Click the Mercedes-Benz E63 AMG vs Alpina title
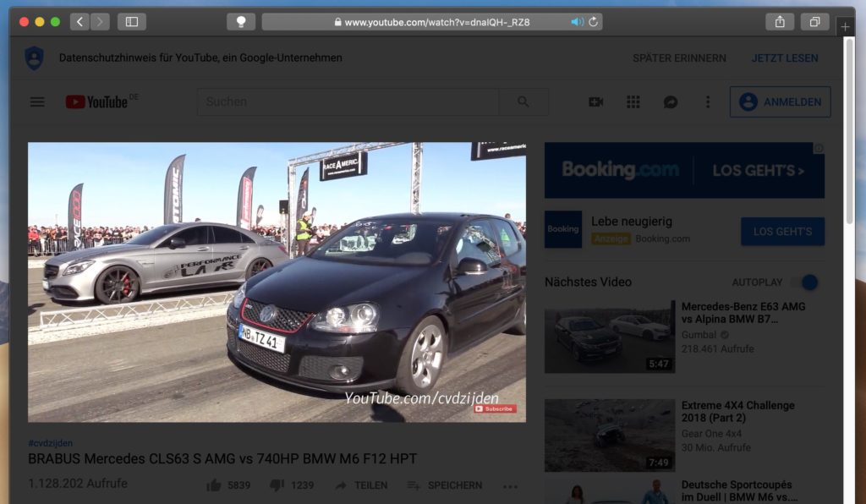The width and height of the screenshot is (866, 504). click(x=743, y=312)
